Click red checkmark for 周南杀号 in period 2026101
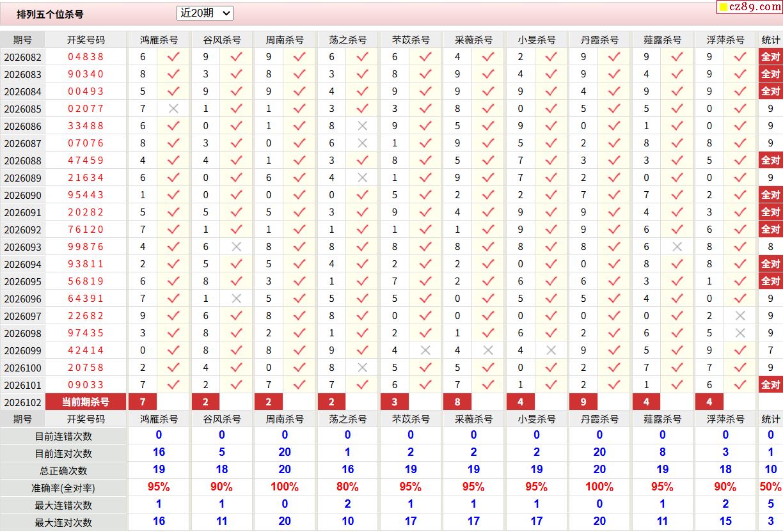 (299, 385)
